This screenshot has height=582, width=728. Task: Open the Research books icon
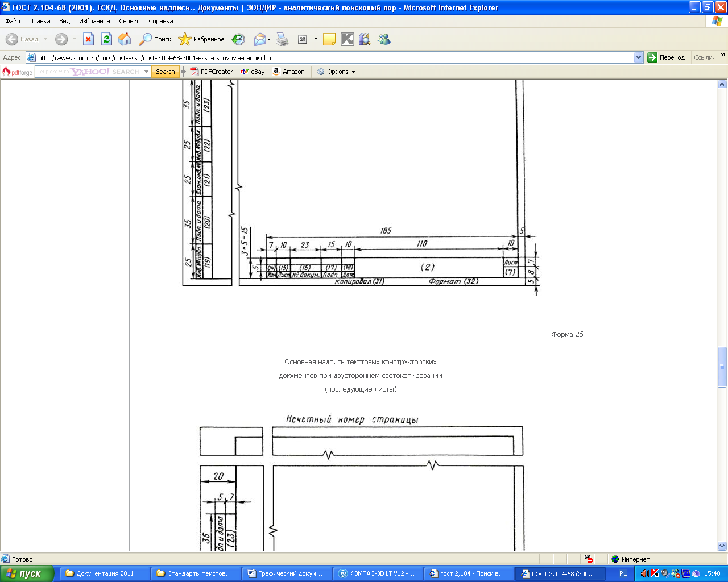365,39
